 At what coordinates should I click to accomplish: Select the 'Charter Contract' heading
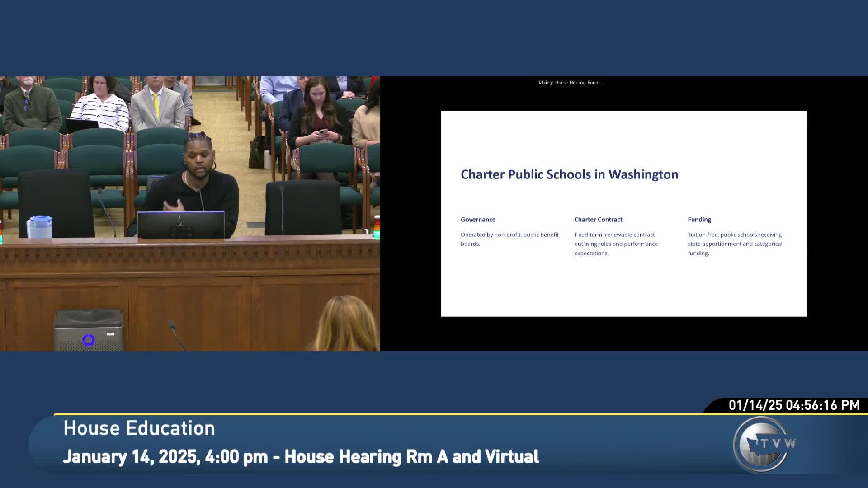598,220
